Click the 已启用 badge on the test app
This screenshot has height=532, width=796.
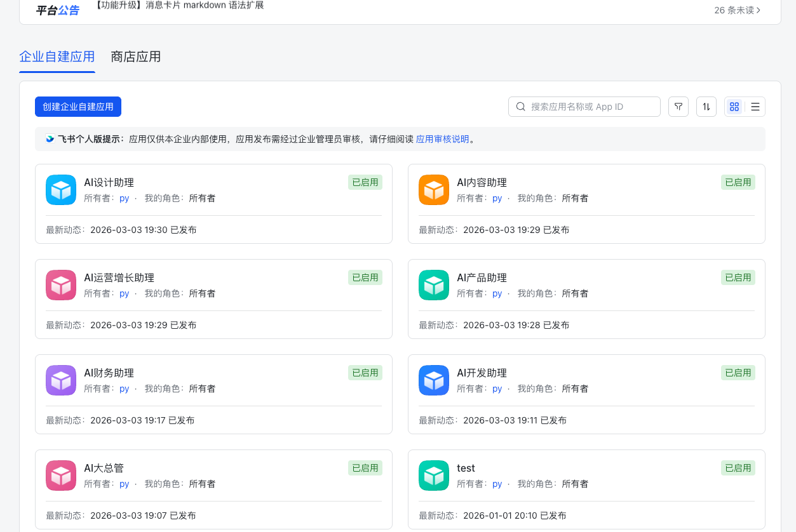(x=738, y=468)
